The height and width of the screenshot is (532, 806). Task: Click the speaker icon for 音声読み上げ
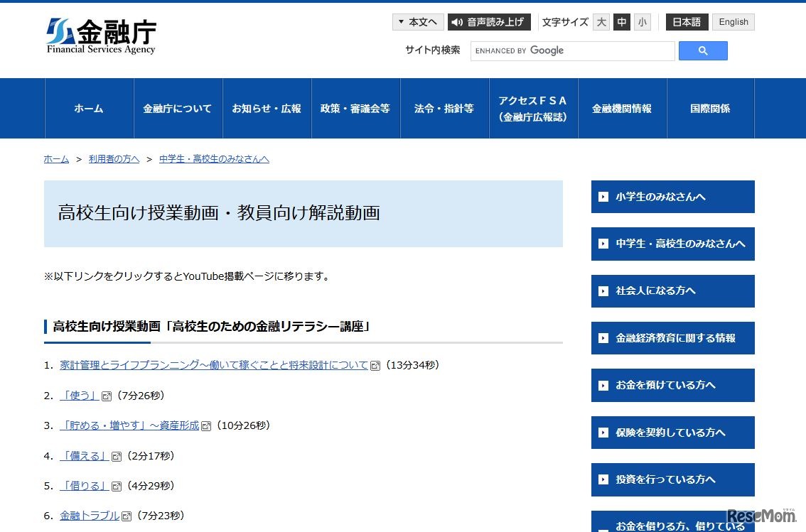pos(456,22)
